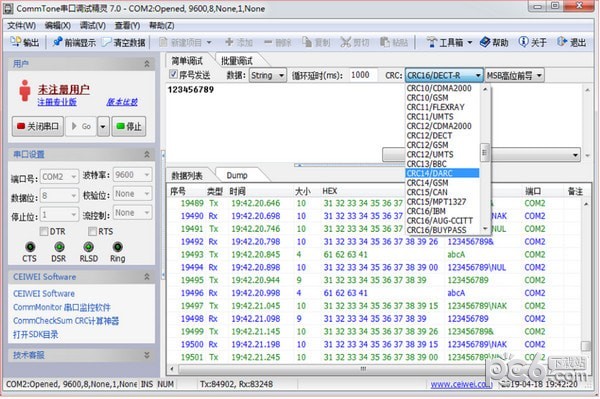Click the red unregistered user icon

[25, 90]
